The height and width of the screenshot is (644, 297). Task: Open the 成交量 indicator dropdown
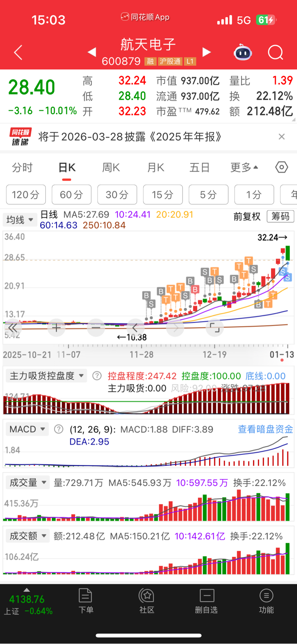click(x=28, y=483)
